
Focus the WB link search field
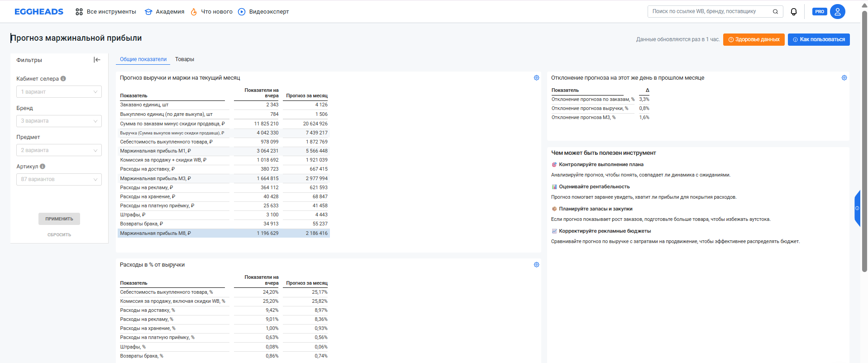[x=711, y=12]
